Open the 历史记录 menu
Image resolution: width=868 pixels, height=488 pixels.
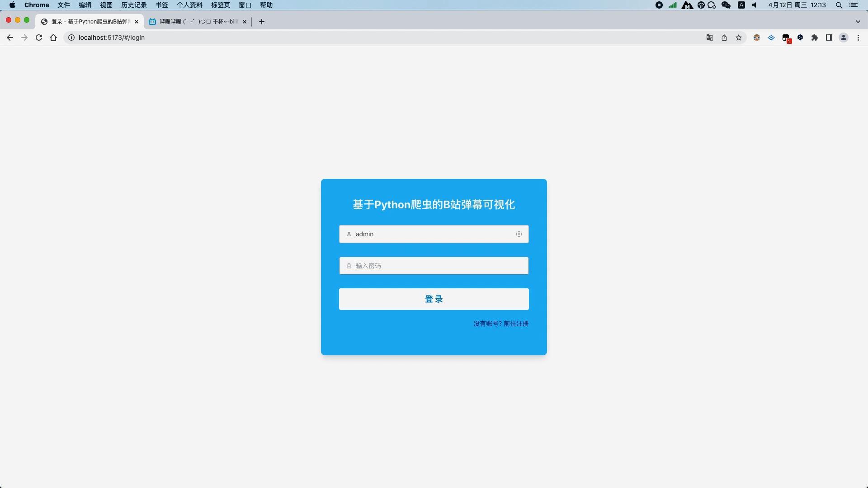(133, 5)
